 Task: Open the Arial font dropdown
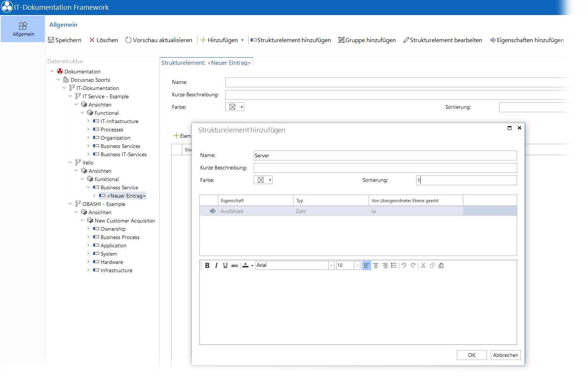pos(331,265)
